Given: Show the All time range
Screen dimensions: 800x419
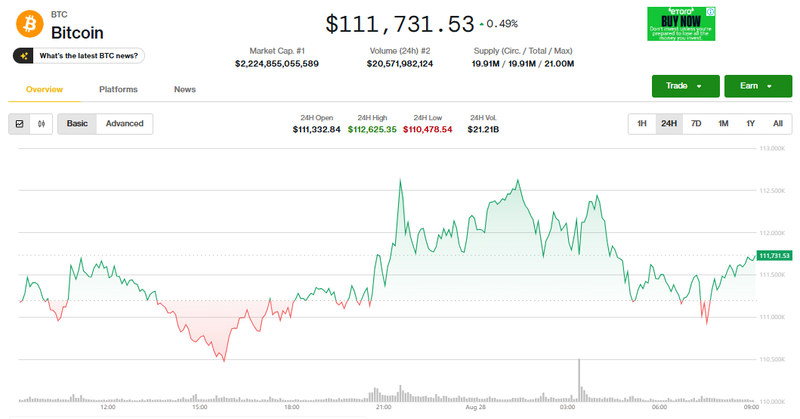Looking at the screenshot, I should click(x=777, y=124).
